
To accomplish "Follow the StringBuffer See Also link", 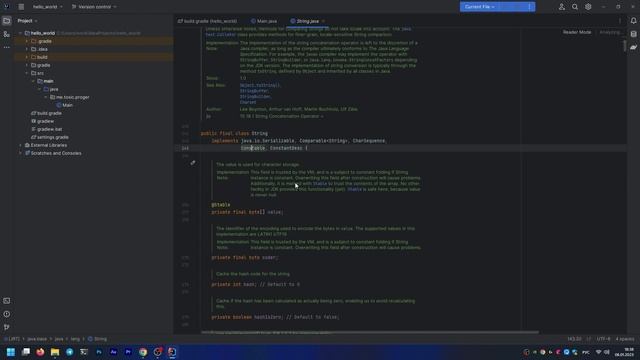I will tap(255, 91).
